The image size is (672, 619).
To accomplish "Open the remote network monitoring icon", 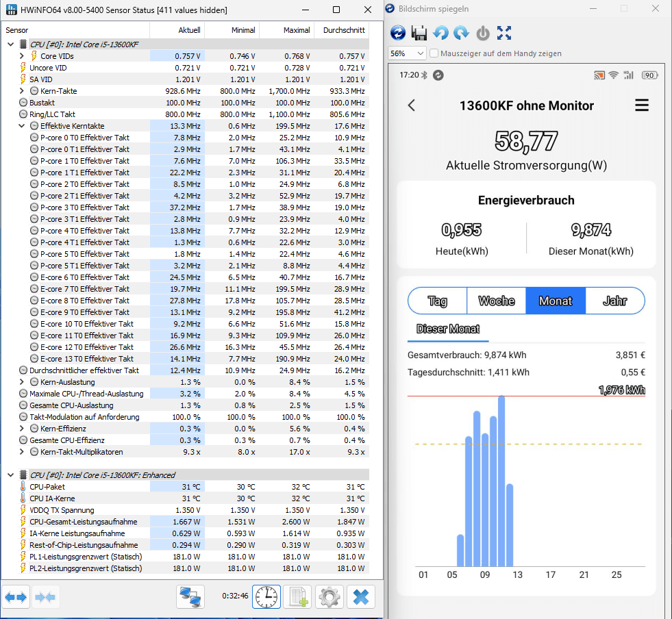I will click(x=190, y=596).
